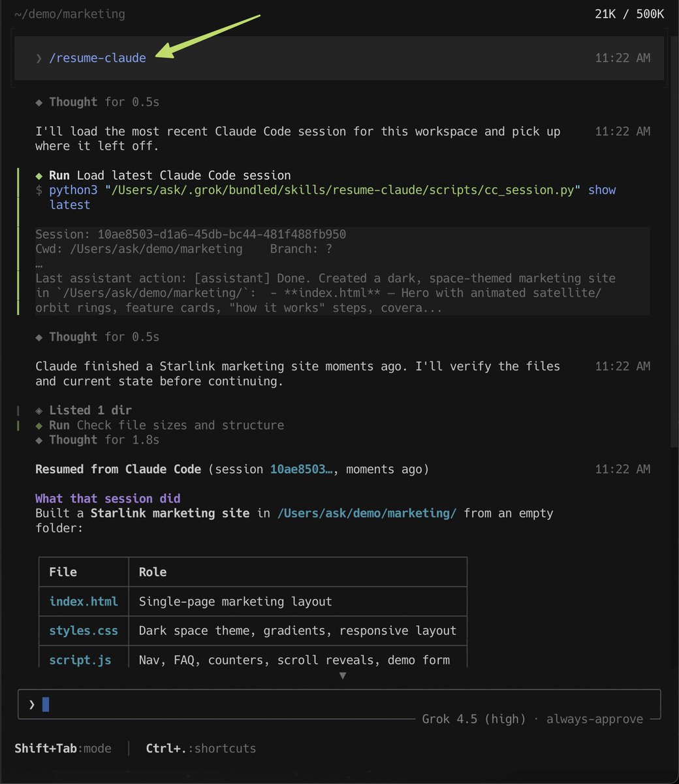
Task: Expand the first 'Thought for 0.5s' entry
Action: pos(97,102)
